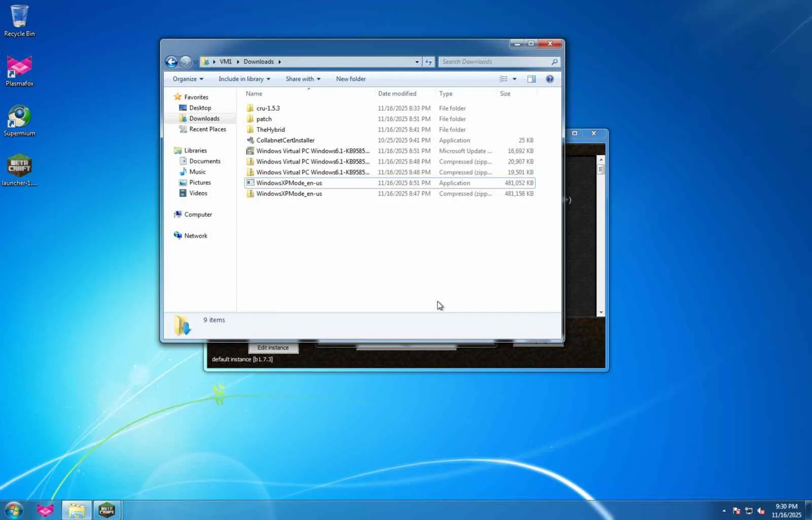This screenshot has height=520, width=812.
Task: Select Network in the navigation pane
Action: (x=195, y=236)
